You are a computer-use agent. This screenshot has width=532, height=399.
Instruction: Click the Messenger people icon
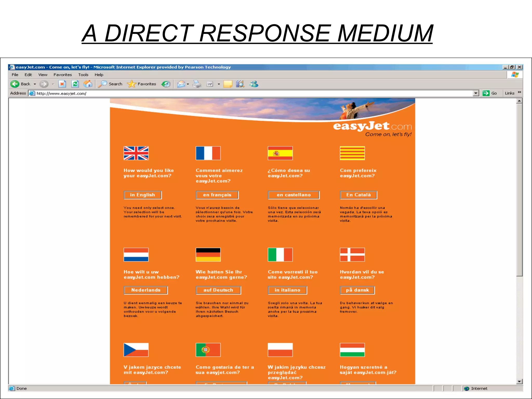tap(254, 84)
